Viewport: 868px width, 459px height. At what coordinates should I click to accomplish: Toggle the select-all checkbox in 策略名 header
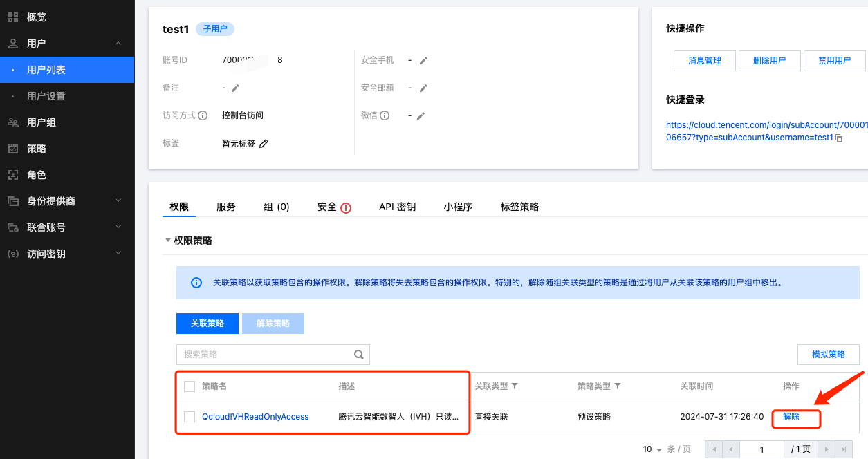[190, 386]
